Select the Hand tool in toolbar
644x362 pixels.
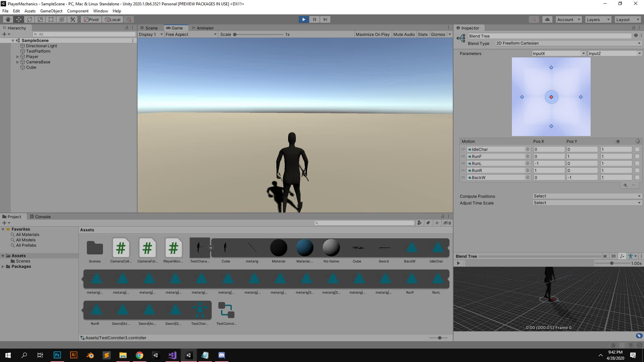coord(8,19)
